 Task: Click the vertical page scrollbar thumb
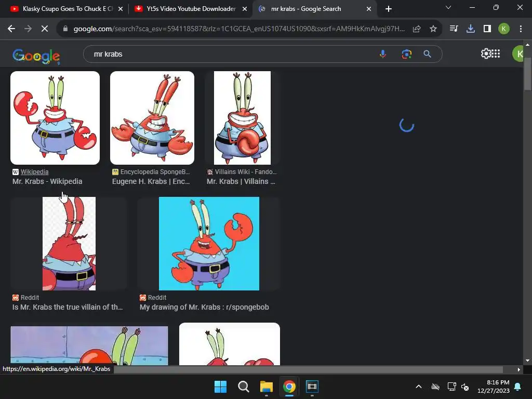(527, 74)
